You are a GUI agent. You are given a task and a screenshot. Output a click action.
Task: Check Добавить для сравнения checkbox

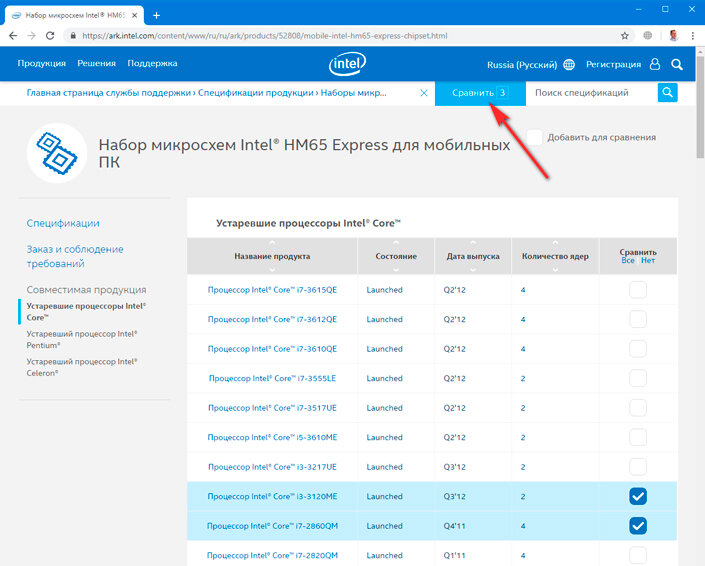(x=534, y=137)
